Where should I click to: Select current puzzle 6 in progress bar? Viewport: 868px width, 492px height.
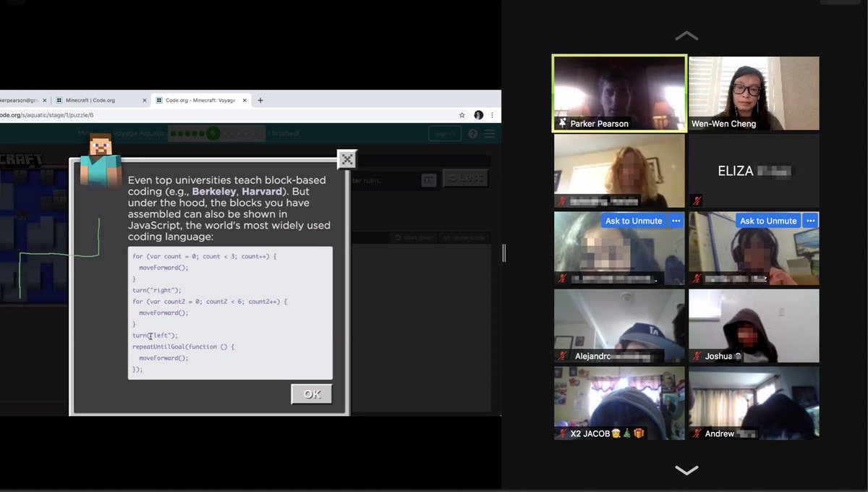pos(213,133)
